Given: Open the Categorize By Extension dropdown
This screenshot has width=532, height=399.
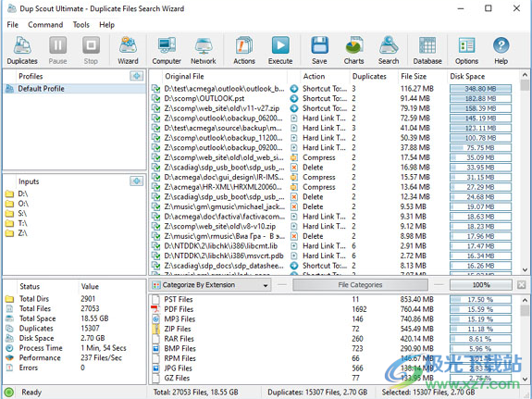Looking at the screenshot, I should tap(210, 285).
